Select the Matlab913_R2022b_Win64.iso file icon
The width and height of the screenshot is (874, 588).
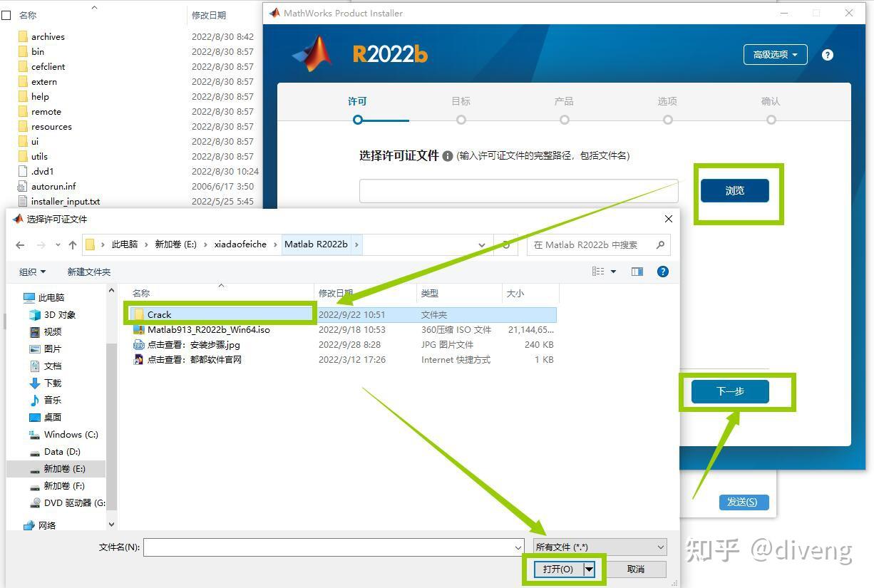(x=139, y=329)
